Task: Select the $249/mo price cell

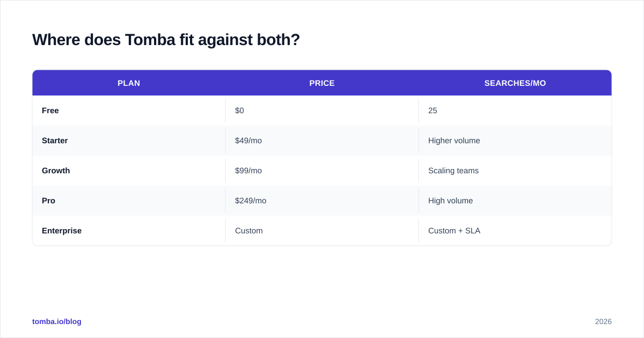Action: pyautogui.click(x=322, y=201)
